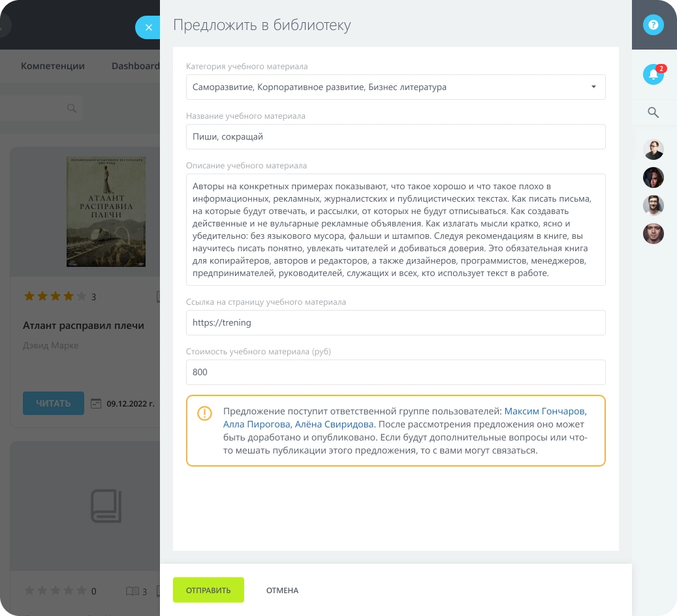Select second user avatar in sidebar
Viewport: 677px width, 616px height.
pos(653,177)
